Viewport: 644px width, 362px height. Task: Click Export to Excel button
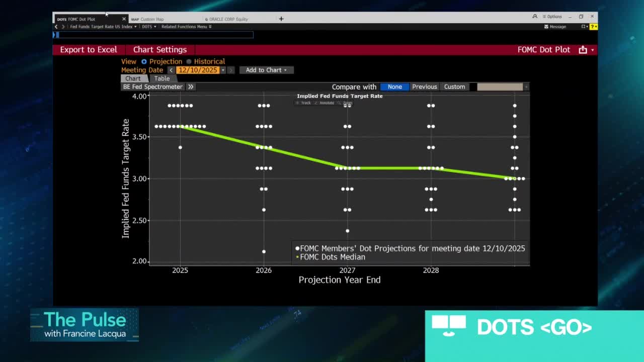(x=89, y=50)
